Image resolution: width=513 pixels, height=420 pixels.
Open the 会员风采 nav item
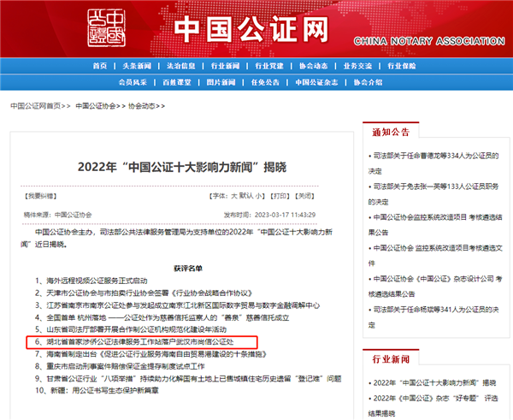click(133, 82)
